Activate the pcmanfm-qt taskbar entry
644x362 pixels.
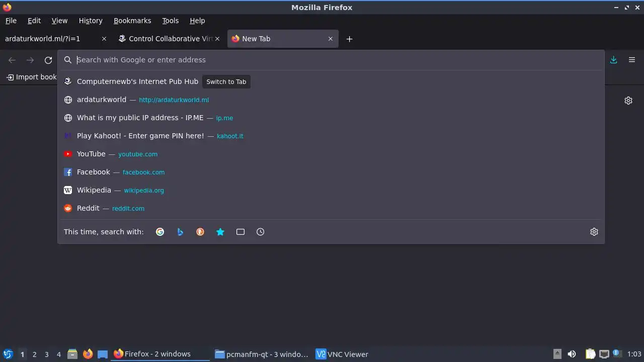pos(262,354)
